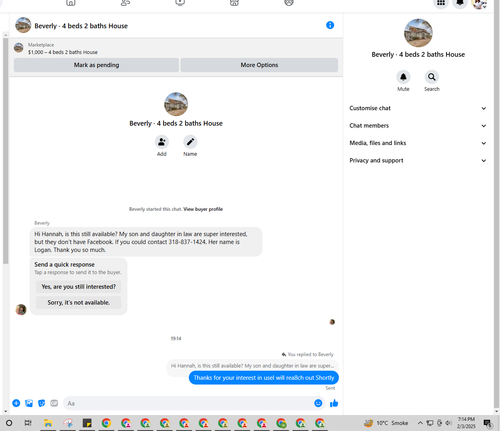
Task: Open Windows Task View
Action: click(28, 423)
